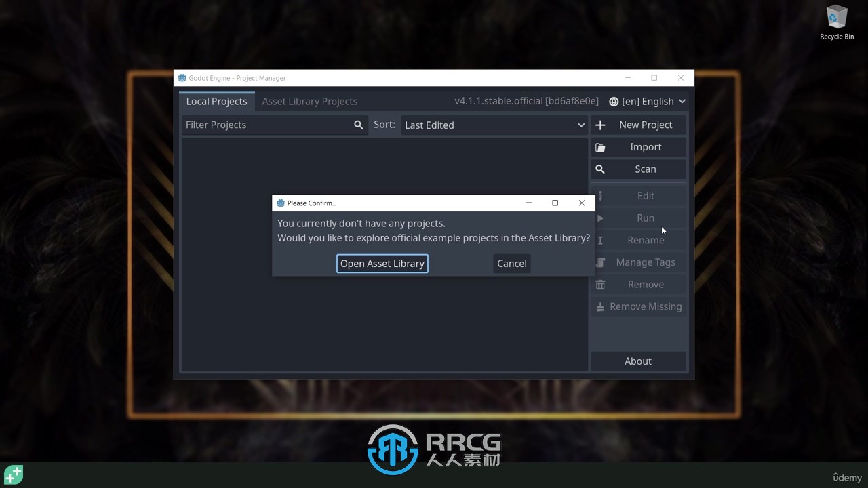Click the Open Asset Library button

click(382, 264)
